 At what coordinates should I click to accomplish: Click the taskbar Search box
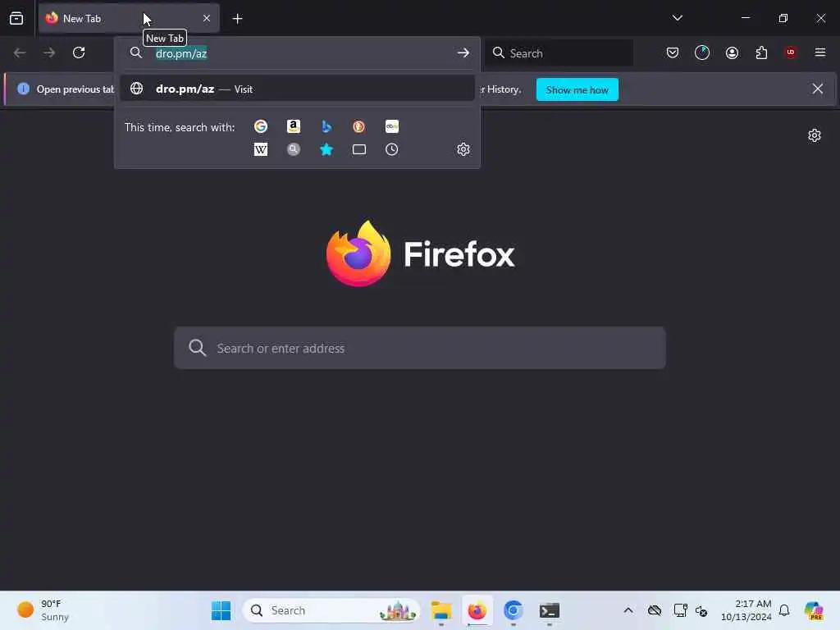point(331,610)
